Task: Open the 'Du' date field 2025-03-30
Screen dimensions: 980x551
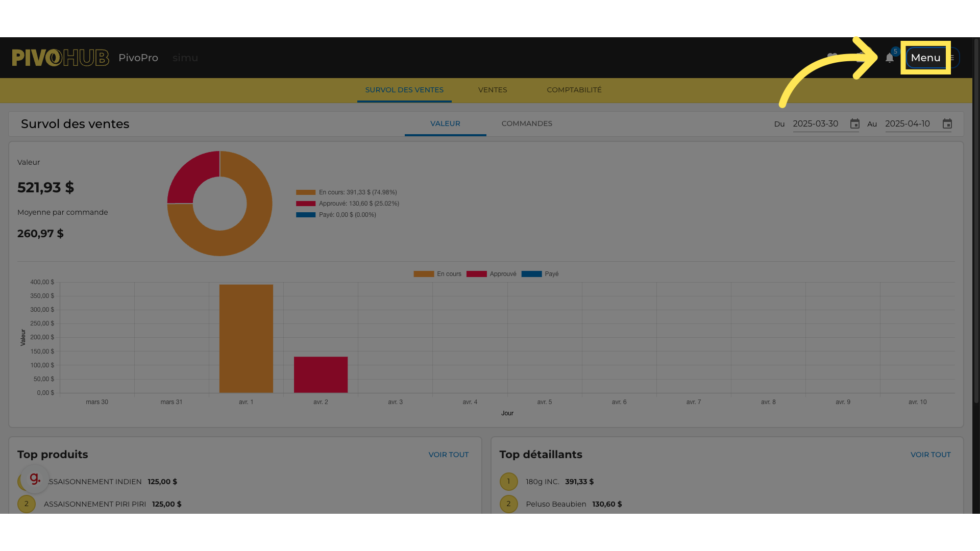Action: click(x=816, y=124)
